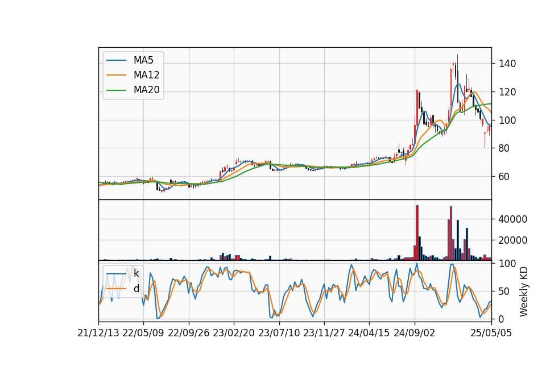Click the 23/11/27 date tick label

[324, 333]
